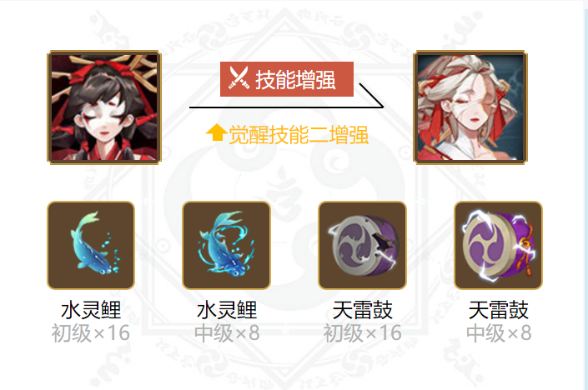Select the basic 水灵鲤 fish icon
Viewport: 588px width, 390px height.
click(91, 245)
